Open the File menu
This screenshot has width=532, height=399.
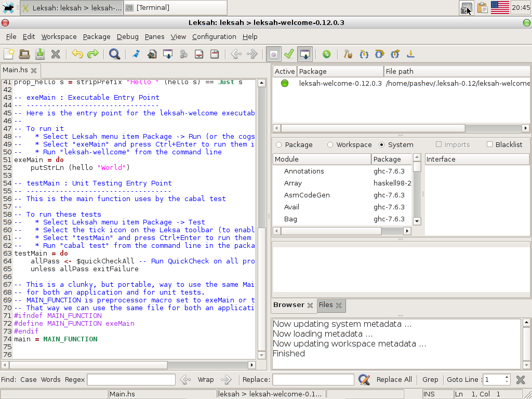(11, 37)
